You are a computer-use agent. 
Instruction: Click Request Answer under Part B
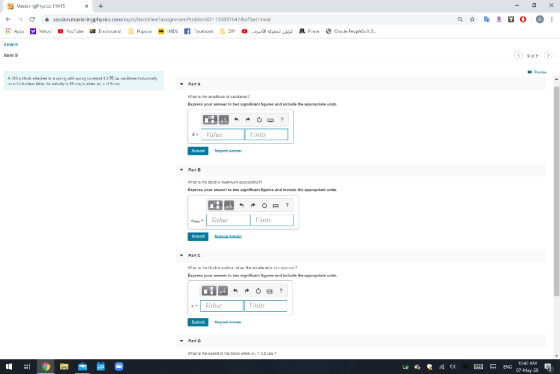tap(228, 236)
